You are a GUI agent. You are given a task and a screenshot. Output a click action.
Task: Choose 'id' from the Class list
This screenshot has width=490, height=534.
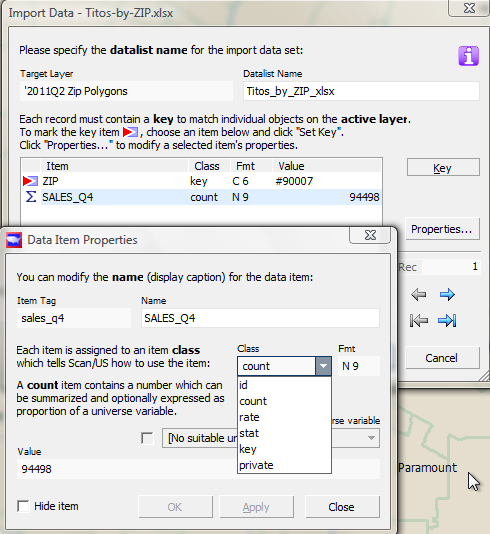284,385
